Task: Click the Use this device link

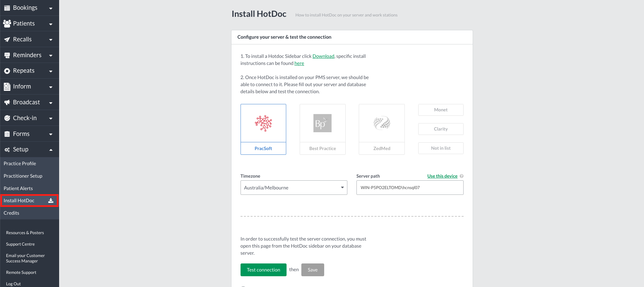Action: click(442, 176)
